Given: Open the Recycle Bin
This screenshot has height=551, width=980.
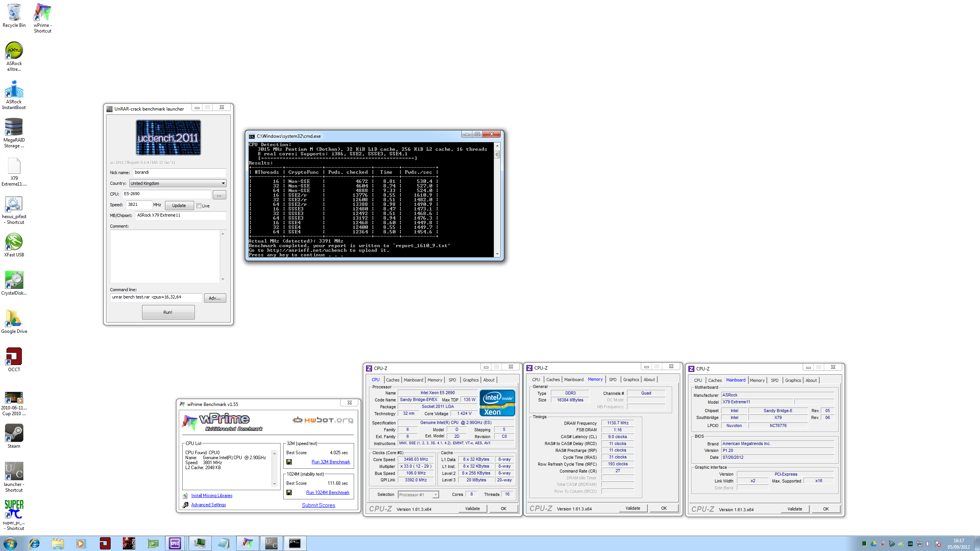Looking at the screenshot, I should [14, 15].
